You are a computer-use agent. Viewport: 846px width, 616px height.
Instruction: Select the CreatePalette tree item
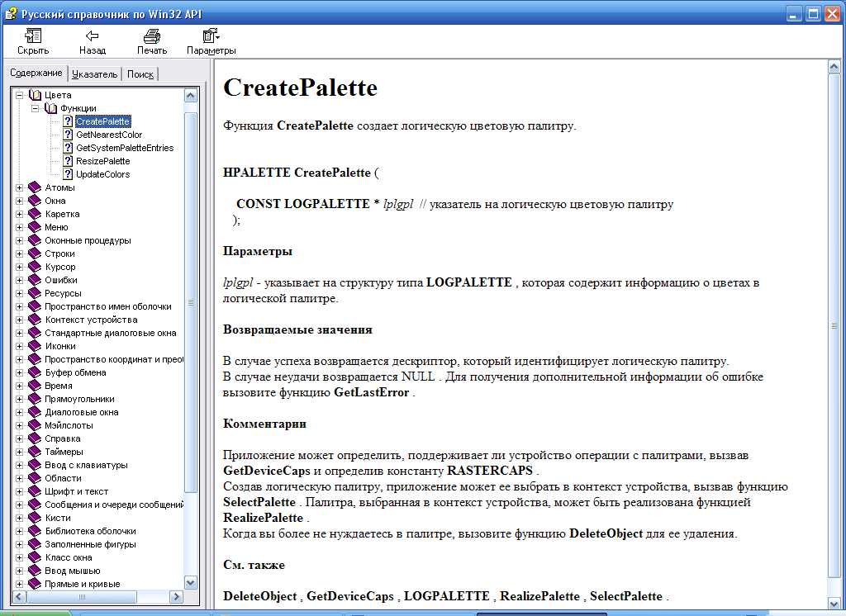[102, 121]
